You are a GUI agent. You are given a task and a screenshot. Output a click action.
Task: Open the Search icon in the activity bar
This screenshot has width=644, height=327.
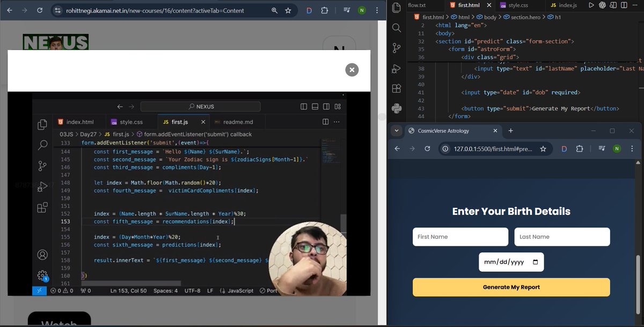click(396, 28)
